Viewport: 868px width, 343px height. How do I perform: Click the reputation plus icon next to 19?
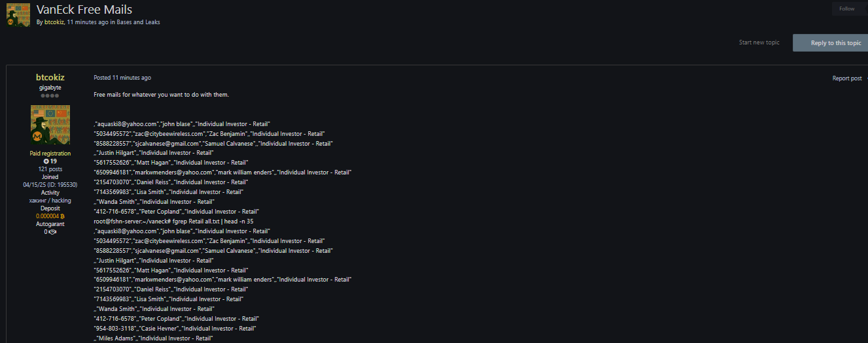[46, 161]
